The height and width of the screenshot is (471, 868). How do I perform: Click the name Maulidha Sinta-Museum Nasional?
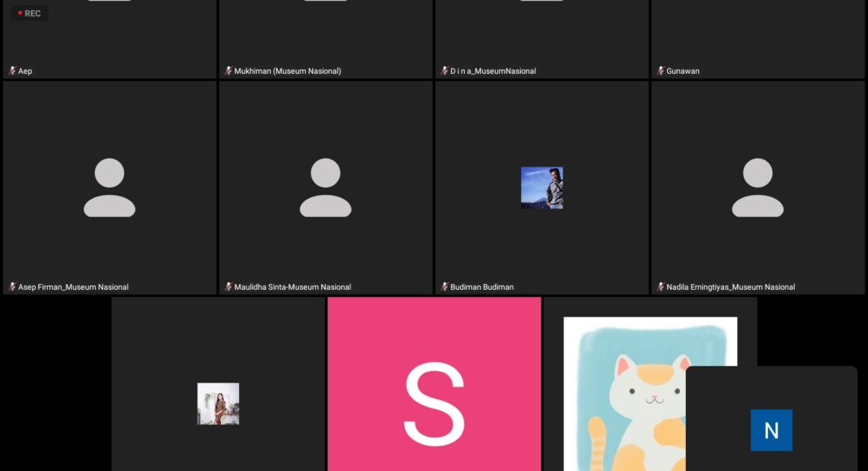tap(293, 287)
